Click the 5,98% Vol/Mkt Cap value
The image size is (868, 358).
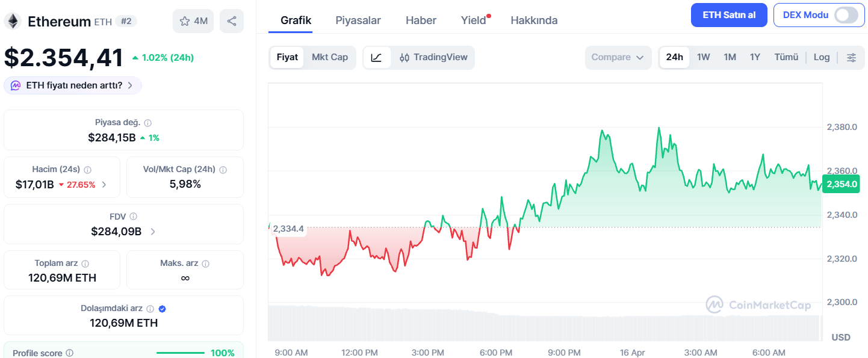click(x=185, y=184)
